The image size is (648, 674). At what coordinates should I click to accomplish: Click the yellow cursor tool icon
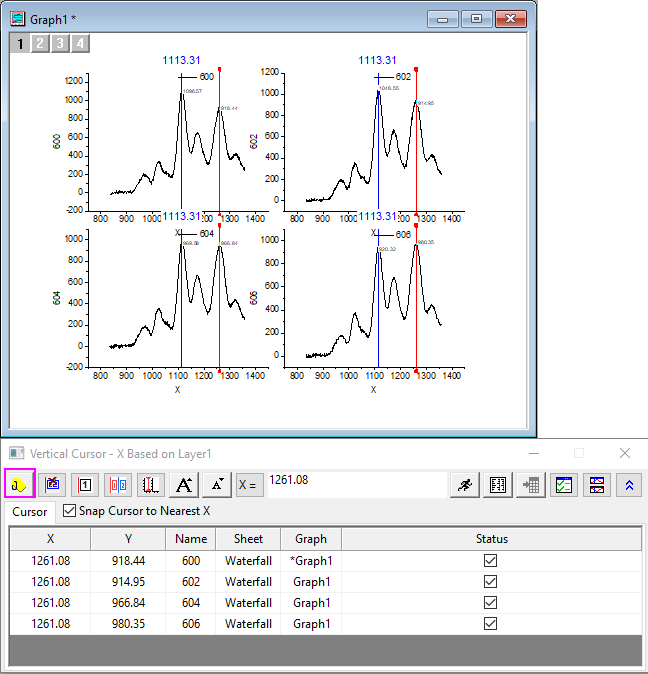20,484
